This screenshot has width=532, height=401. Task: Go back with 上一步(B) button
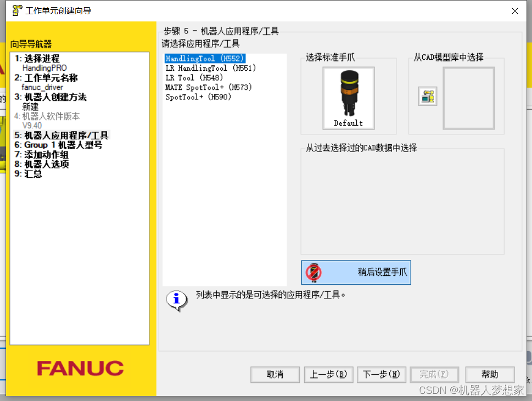point(328,375)
